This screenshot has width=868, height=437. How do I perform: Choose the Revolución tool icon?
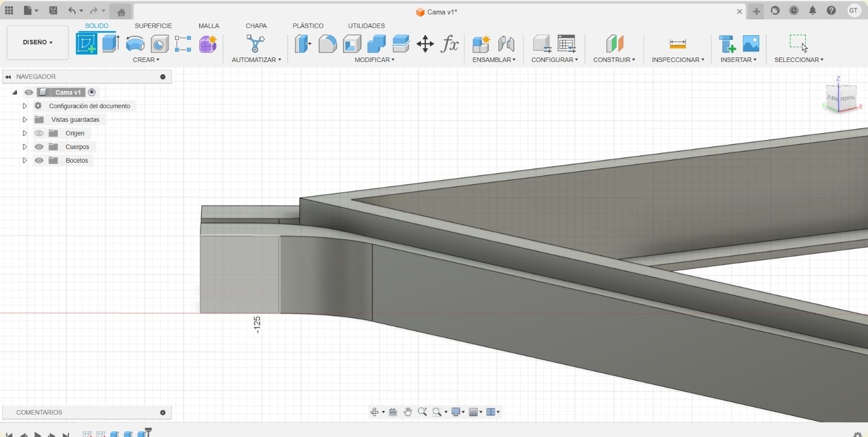click(x=135, y=44)
